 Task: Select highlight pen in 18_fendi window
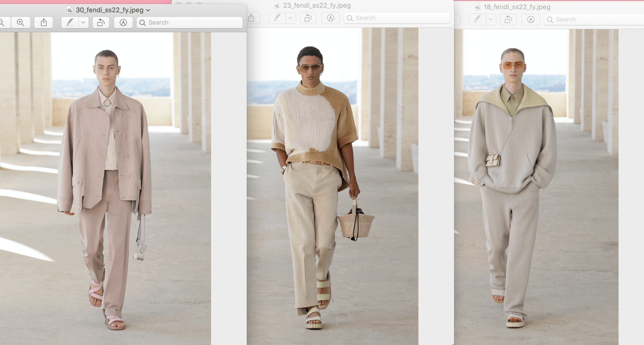(x=477, y=19)
